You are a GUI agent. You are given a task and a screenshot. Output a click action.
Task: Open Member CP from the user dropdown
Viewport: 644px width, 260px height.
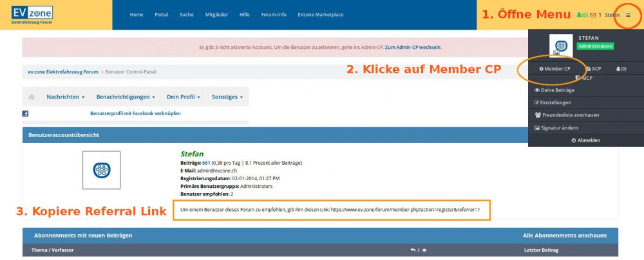pos(554,69)
